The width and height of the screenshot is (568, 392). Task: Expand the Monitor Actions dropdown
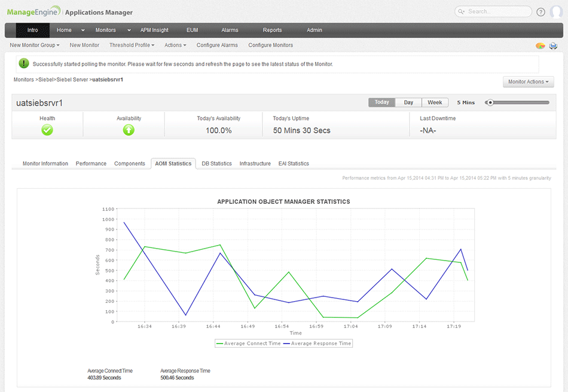pos(529,82)
